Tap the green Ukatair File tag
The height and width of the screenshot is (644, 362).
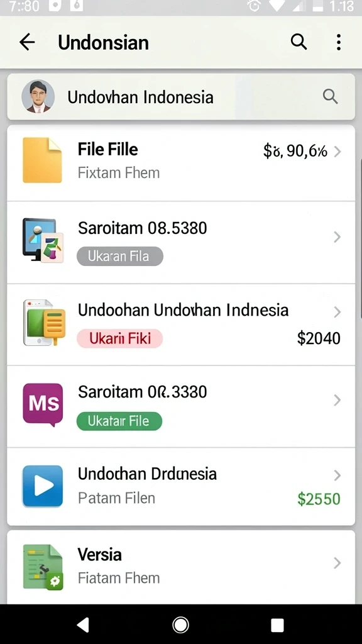[x=119, y=421]
